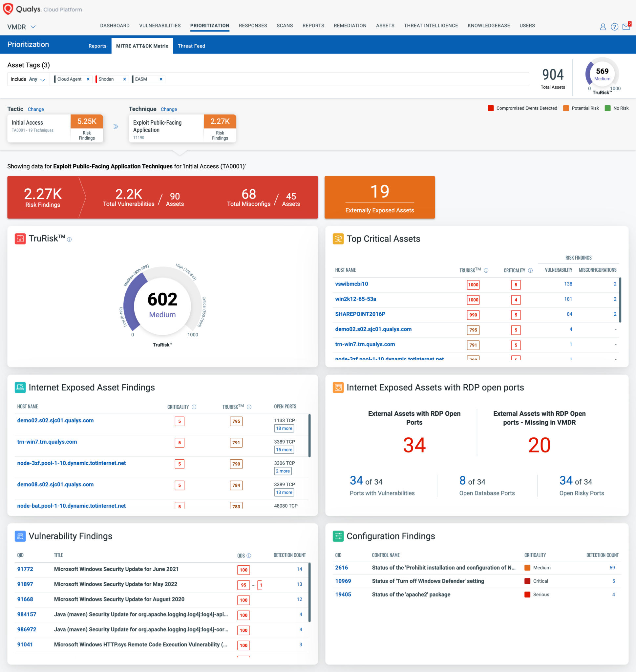Click the TruRisk gauge panel icon
636x672 pixels.
pos(20,239)
